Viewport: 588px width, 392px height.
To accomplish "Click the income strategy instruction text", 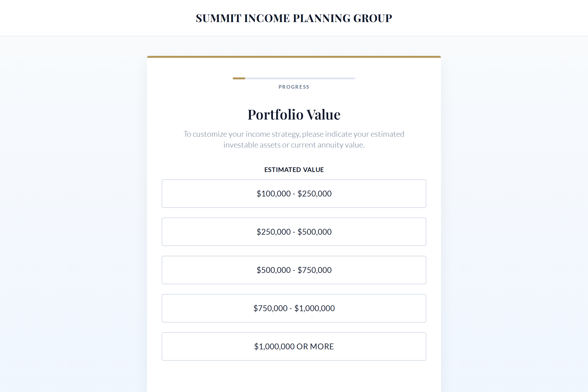I will [x=294, y=139].
